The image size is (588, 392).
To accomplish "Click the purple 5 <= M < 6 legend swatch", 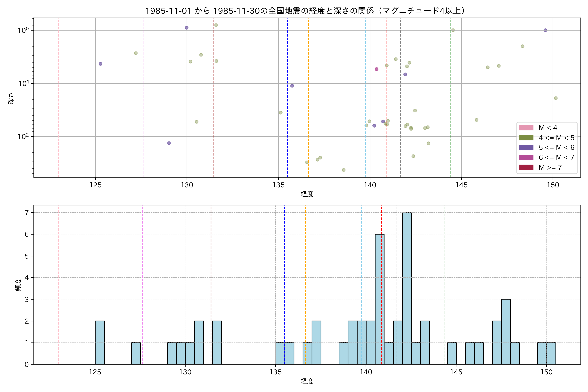I will pos(526,147).
